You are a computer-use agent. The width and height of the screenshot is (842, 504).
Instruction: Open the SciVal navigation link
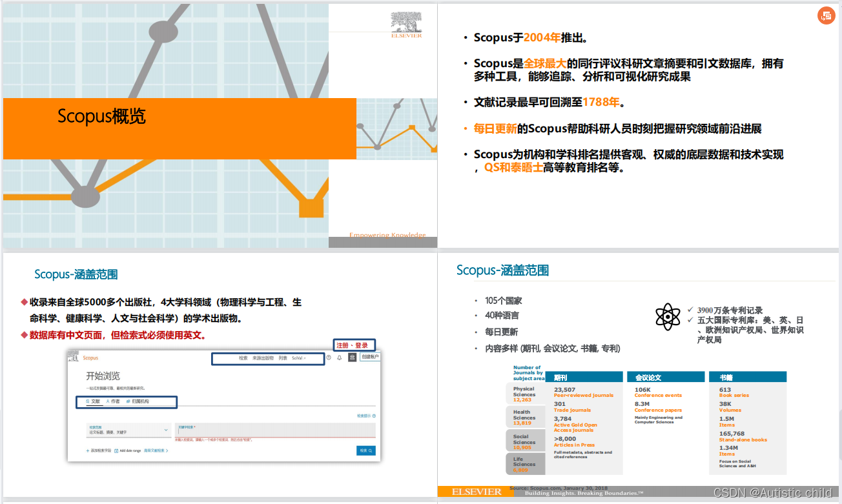298,358
